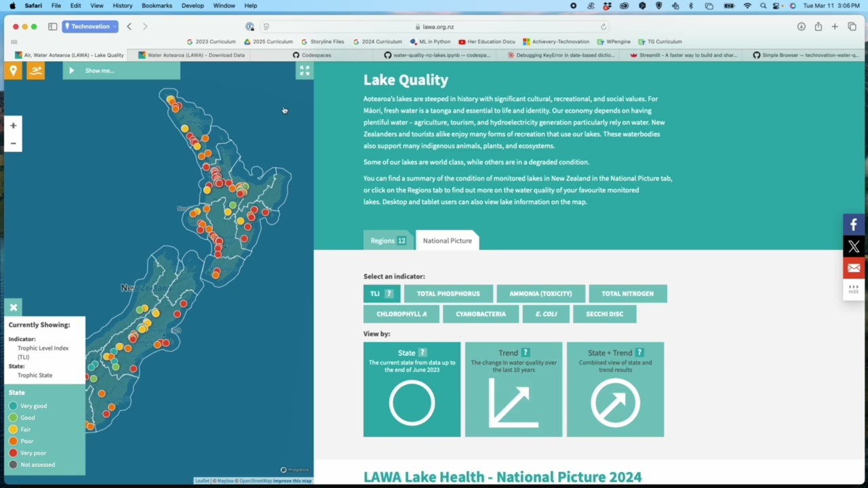Go forward in Safari history

144,26
